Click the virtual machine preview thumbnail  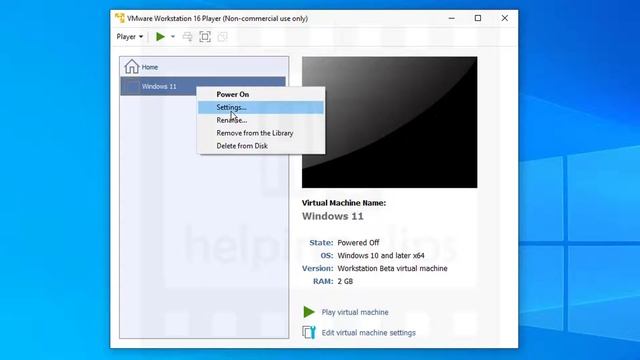[x=389, y=122]
